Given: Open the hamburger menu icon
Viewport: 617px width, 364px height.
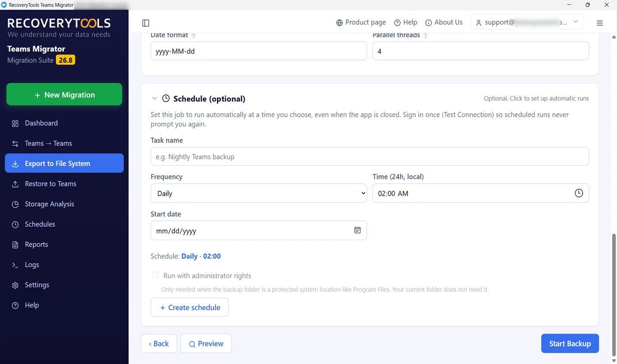Looking at the screenshot, I should (x=600, y=23).
